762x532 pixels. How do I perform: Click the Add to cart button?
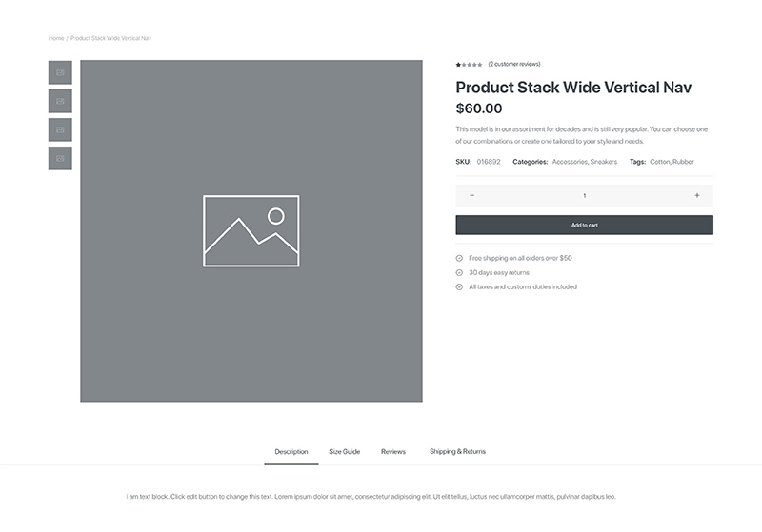(x=584, y=226)
